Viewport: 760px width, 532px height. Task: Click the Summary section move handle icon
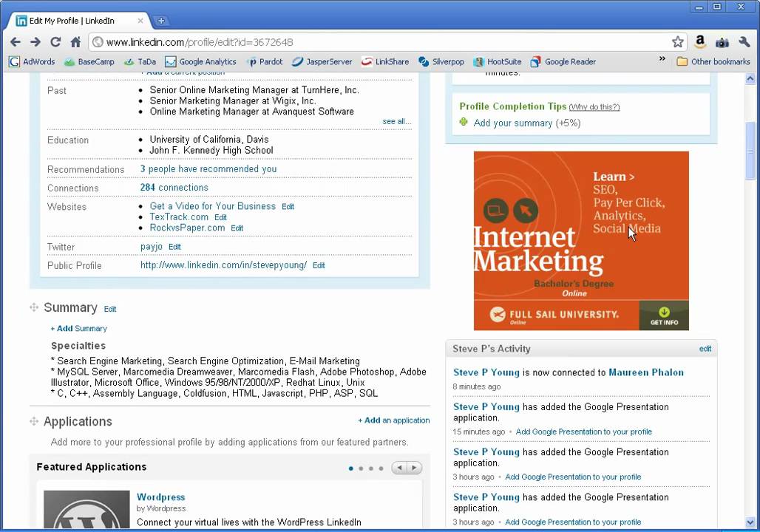coord(34,307)
